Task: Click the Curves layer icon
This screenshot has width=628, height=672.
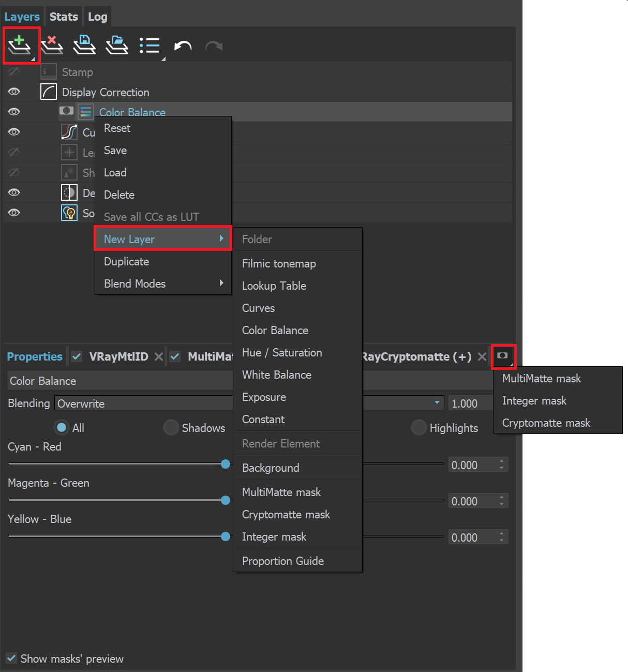Action: tap(69, 132)
